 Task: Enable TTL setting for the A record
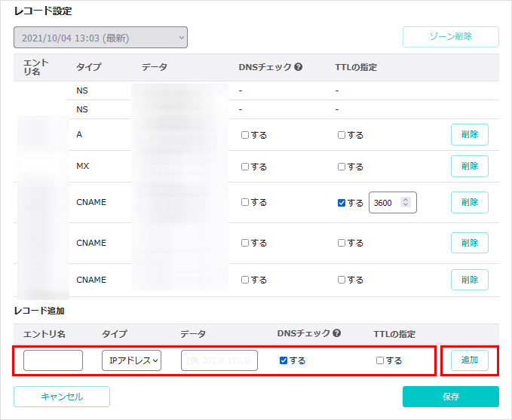click(342, 135)
